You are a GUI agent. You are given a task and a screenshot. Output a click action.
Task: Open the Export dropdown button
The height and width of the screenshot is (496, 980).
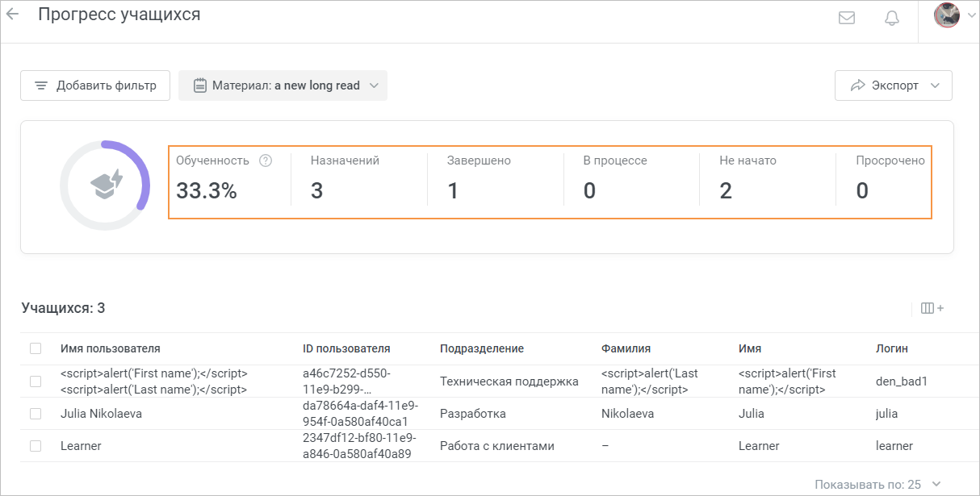pyautogui.click(x=894, y=85)
